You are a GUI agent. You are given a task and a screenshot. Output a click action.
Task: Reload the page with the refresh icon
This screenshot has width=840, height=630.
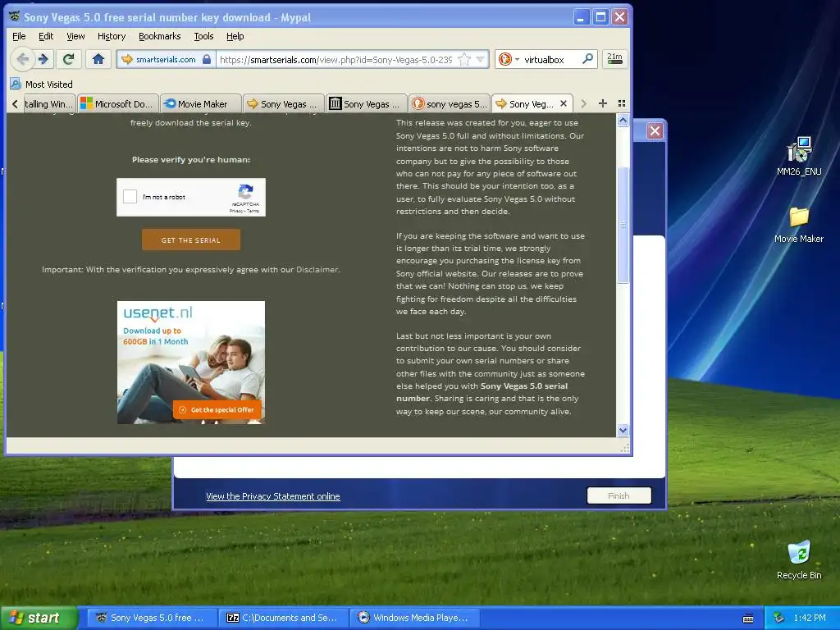tap(69, 59)
